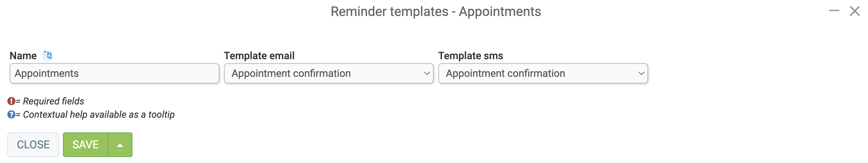Image resolution: width=868 pixels, height=163 pixels.
Task: Click the Name field label
Action: click(x=23, y=56)
